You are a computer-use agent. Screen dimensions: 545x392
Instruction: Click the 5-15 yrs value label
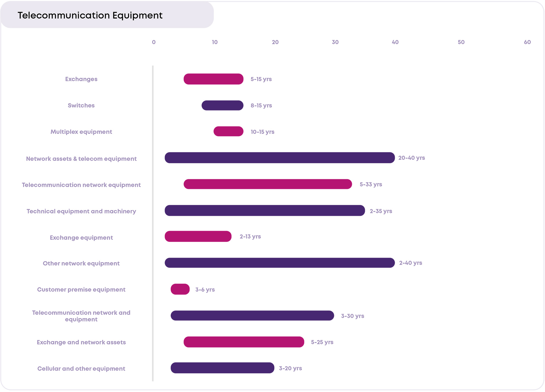tap(261, 79)
